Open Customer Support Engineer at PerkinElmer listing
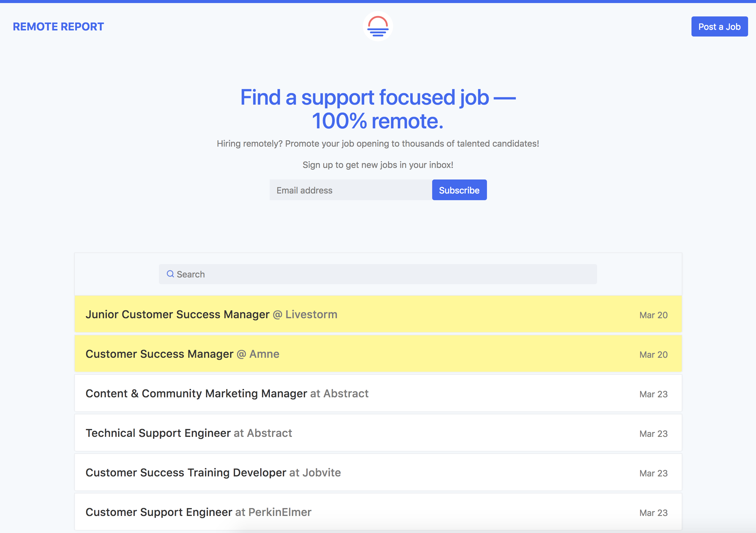The width and height of the screenshot is (756, 533). 378,512
